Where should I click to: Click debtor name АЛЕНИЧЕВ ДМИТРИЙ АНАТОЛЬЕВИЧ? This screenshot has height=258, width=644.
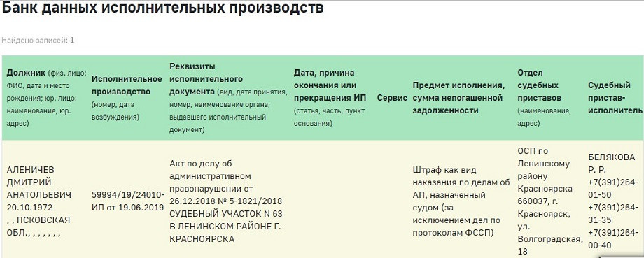click(38, 182)
